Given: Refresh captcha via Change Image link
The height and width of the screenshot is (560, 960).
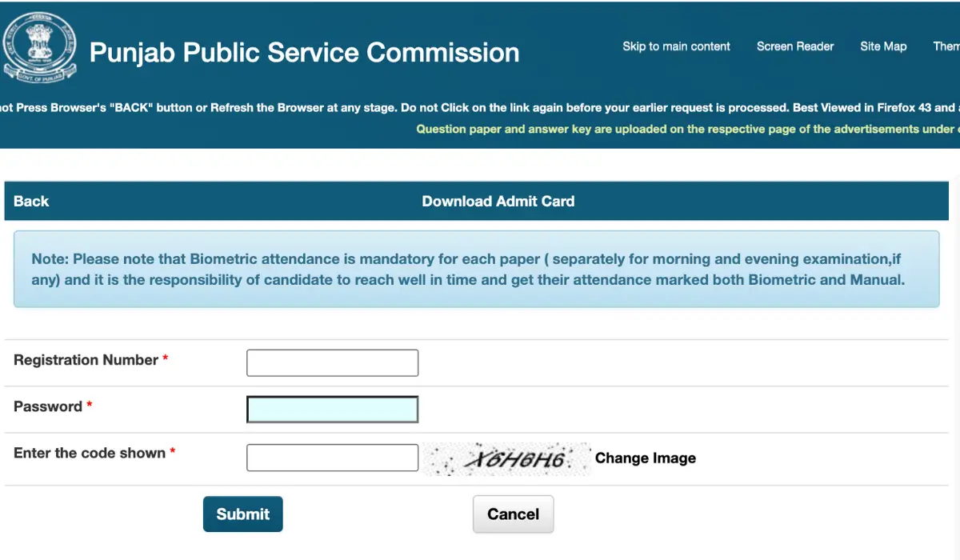Looking at the screenshot, I should point(645,458).
